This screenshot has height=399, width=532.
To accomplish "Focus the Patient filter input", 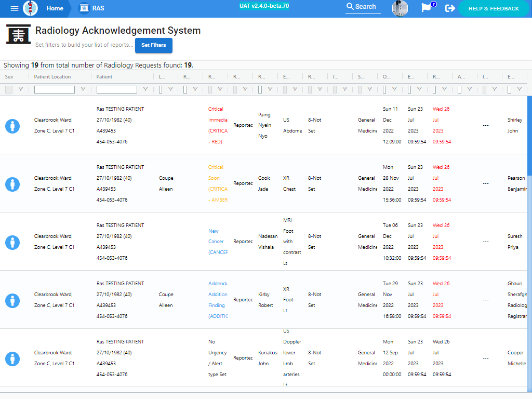I will 117,89.
